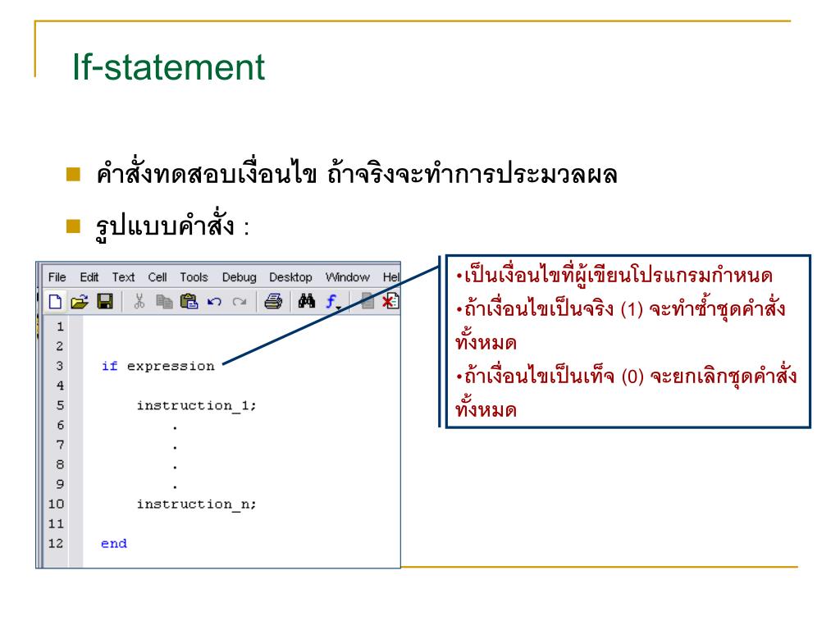Click the Cut scissors icon

pos(139,302)
